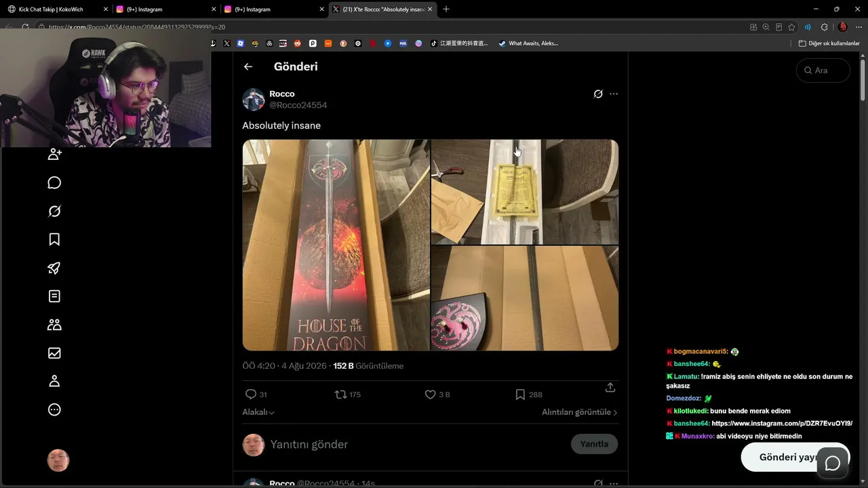Screen dimensions: 868x488
Task: Open the @Rocco24554 handle link
Action: (298, 105)
